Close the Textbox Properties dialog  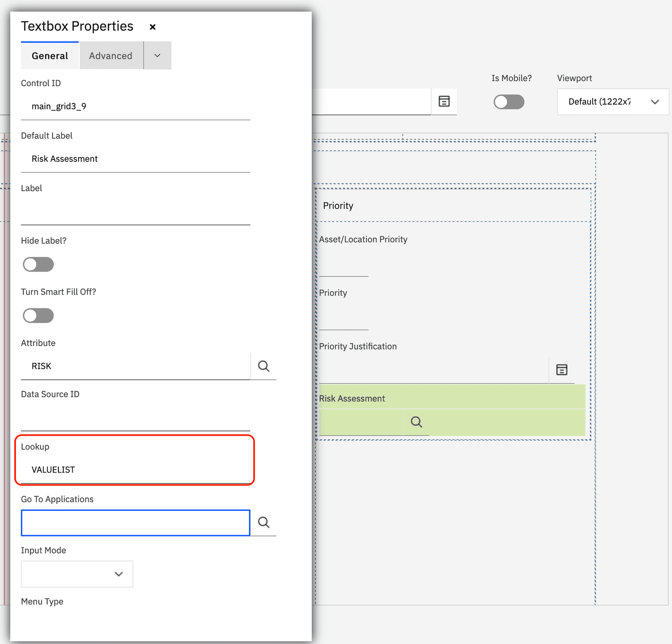click(153, 27)
